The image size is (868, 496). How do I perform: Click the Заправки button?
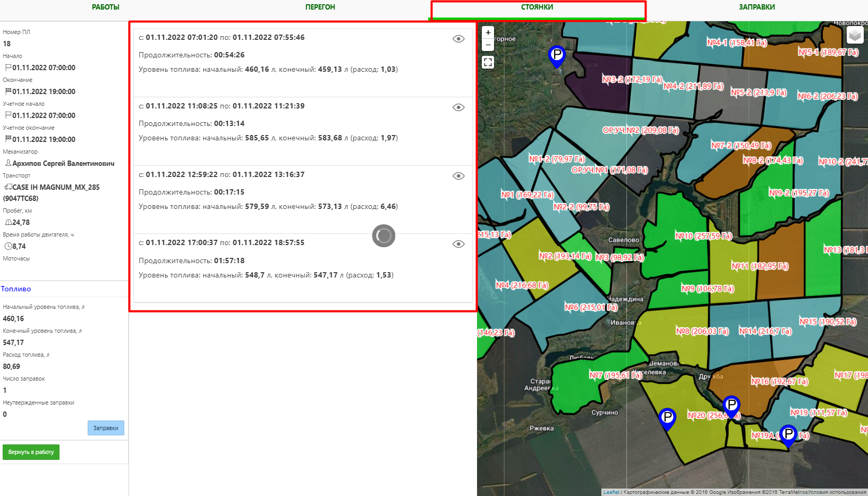pos(106,428)
